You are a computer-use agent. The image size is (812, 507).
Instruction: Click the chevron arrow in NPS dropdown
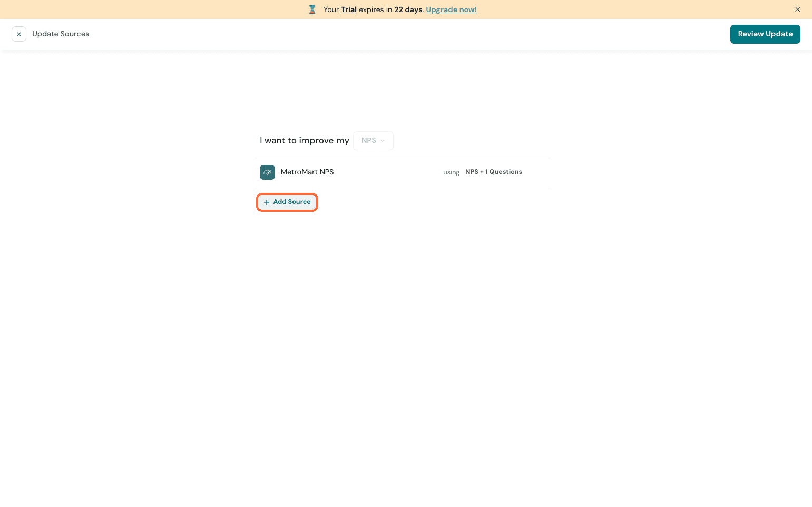[x=383, y=141]
